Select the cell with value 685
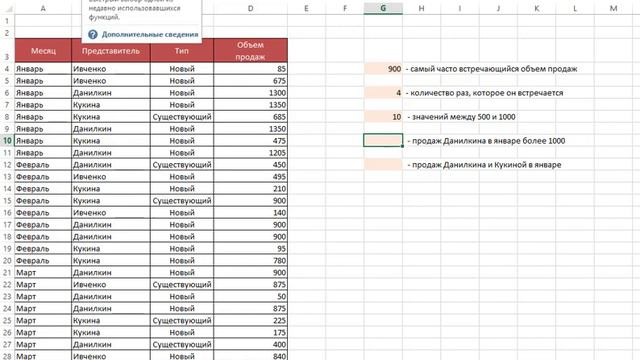 (250, 117)
